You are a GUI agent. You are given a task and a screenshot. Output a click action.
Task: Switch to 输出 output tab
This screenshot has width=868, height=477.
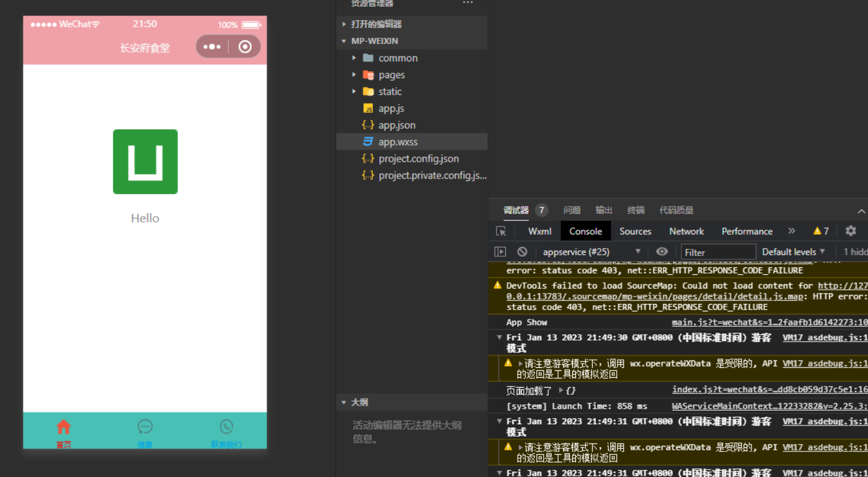point(604,210)
